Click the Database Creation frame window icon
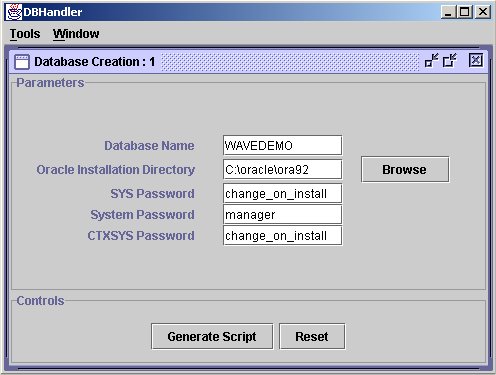The image size is (496, 375). click(x=22, y=62)
